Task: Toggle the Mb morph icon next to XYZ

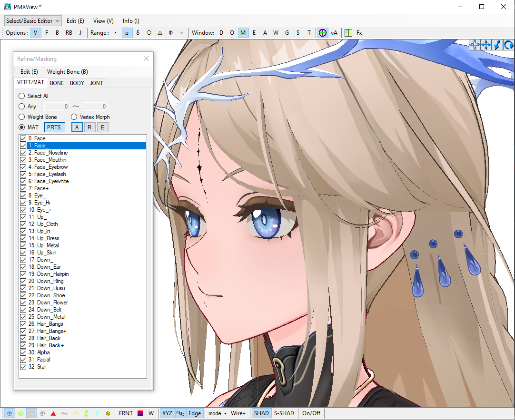Action: click(180, 413)
